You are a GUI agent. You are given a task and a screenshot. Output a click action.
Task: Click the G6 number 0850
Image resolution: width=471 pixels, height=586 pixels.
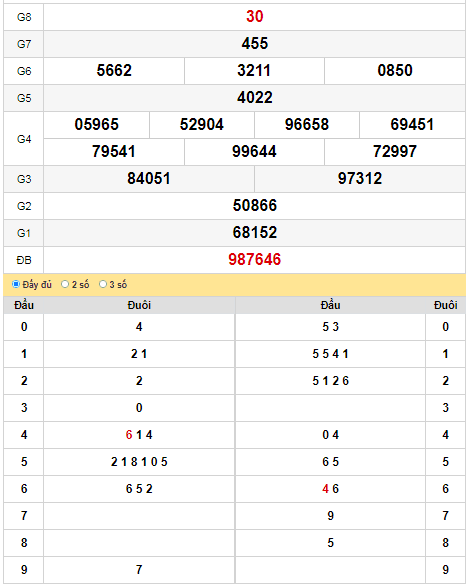[395, 70]
